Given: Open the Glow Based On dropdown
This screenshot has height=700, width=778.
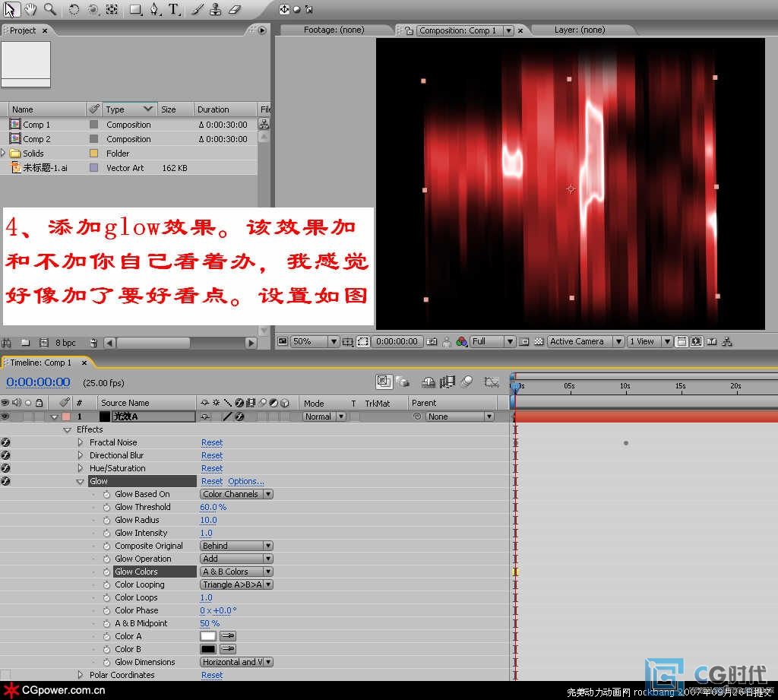Looking at the screenshot, I should 236,494.
